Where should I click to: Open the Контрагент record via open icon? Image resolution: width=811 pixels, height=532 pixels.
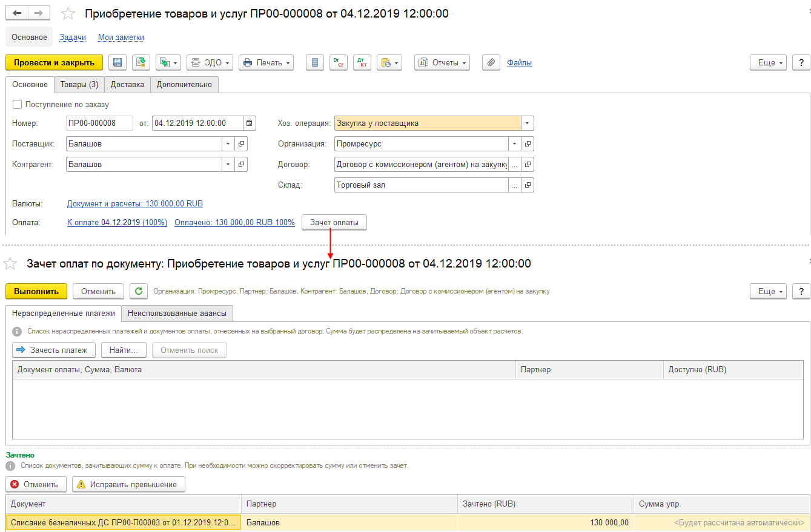click(241, 164)
